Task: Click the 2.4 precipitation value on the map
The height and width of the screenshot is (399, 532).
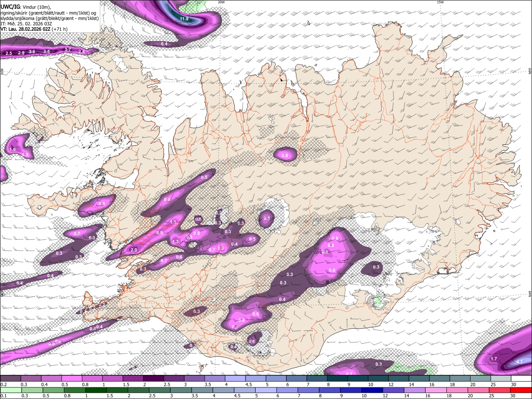Action: (x=81, y=52)
